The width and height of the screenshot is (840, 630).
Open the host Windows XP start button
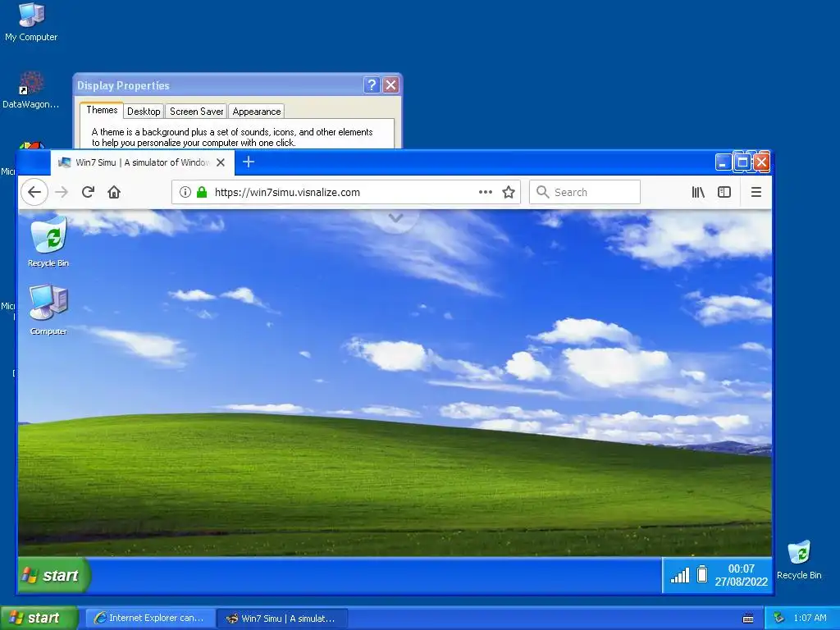click(x=39, y=618)
